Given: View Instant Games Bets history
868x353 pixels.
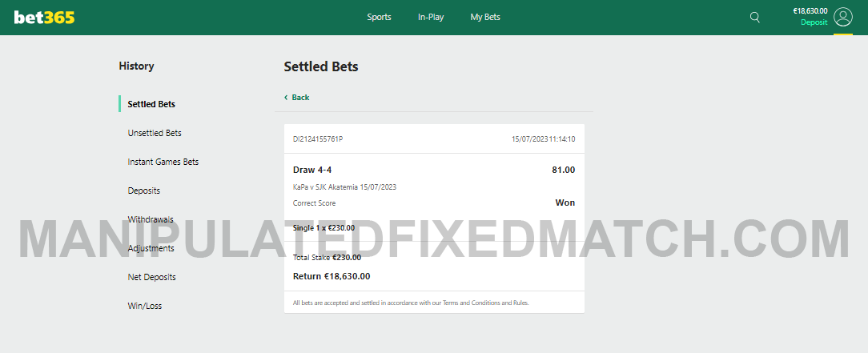Looking at the screenshot, I should [x=163, y=162].
